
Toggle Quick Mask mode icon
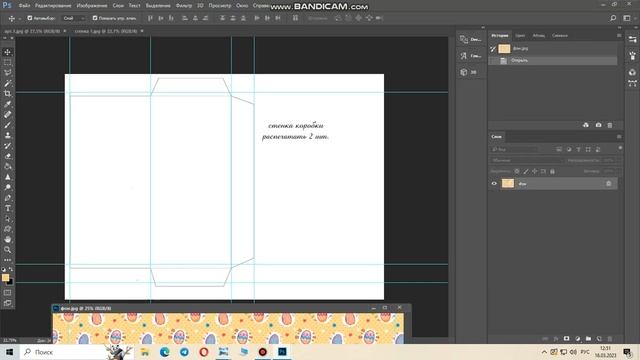7,293
